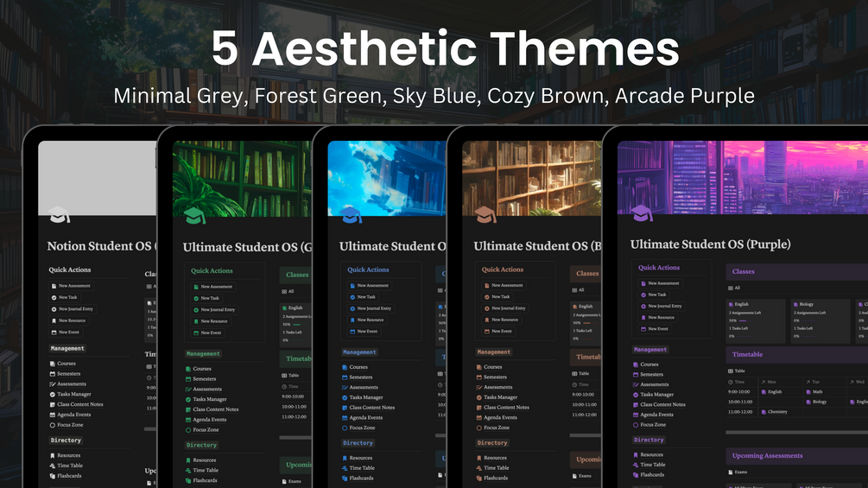
Task: Click Resources bookmark icon in brown theme Directory
Action: 479,458
